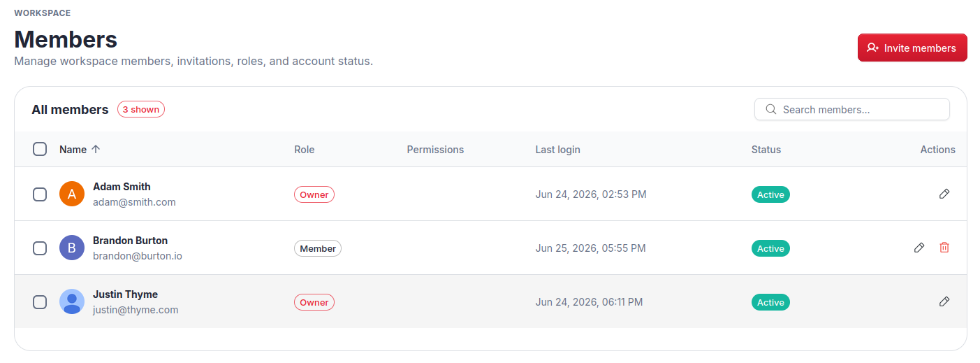Edit Justin Thyme using the pencil icon

tap(944, 301)
